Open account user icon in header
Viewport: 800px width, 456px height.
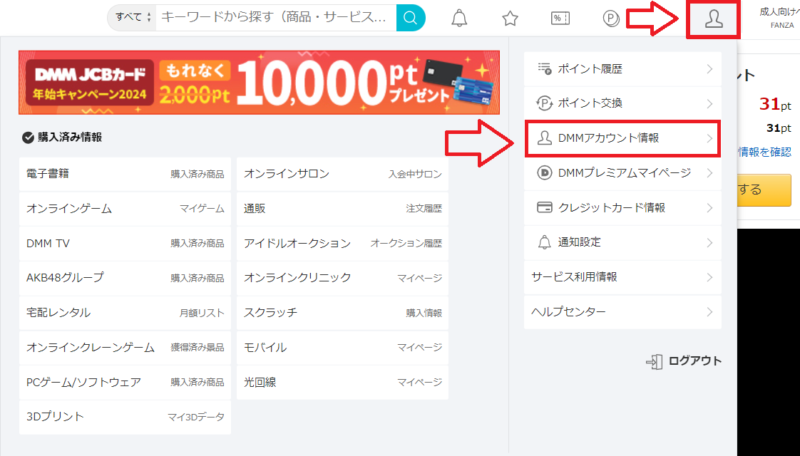[713, 19]
